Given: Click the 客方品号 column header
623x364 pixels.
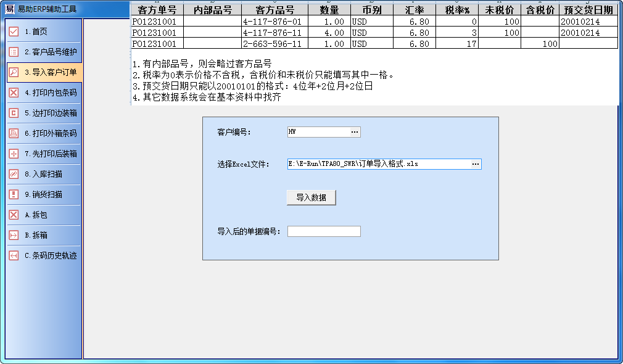Looking at the screenshot, I should pyautogui.click(x=275, y=10).
